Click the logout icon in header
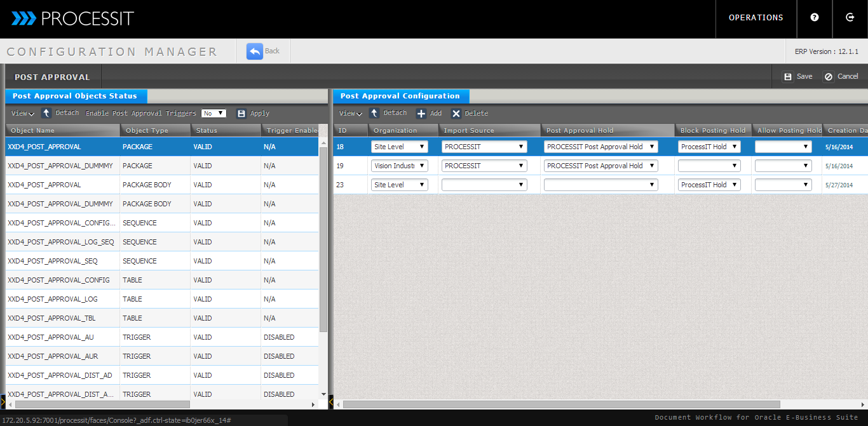This screenshot has height=426, width=868. (850, 18)
